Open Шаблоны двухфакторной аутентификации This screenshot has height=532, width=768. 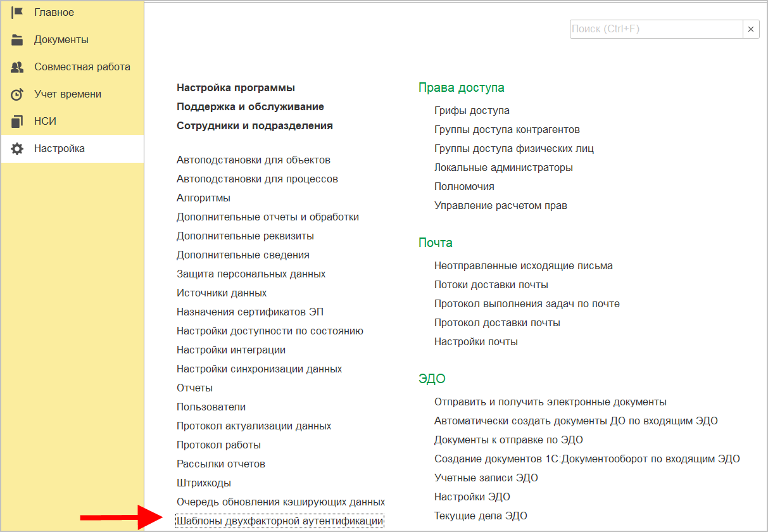point(280,521)
